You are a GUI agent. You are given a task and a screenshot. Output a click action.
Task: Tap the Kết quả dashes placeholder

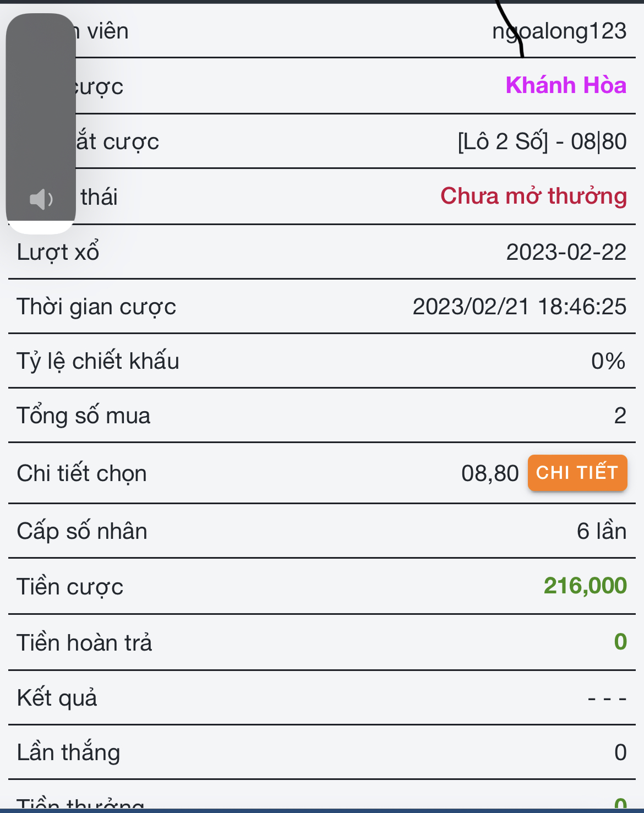click(x=607, y=699)
